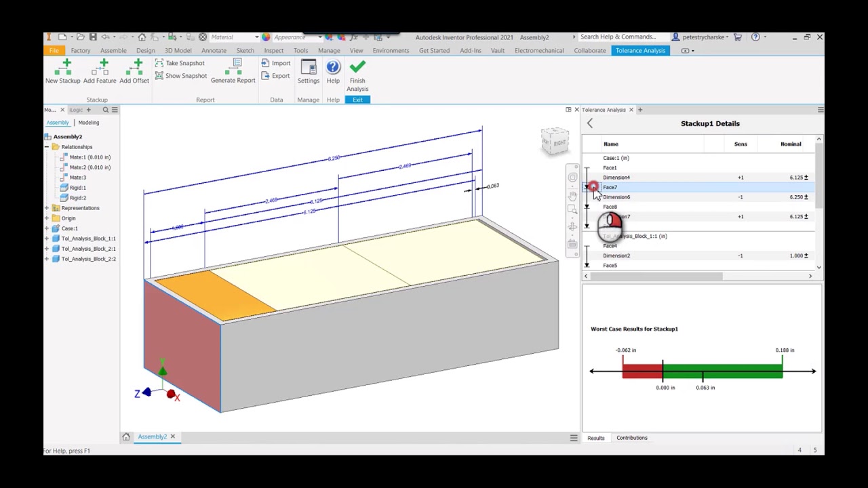Click the Home icon in quick access toolbar
868x488 pixels.
142,37
